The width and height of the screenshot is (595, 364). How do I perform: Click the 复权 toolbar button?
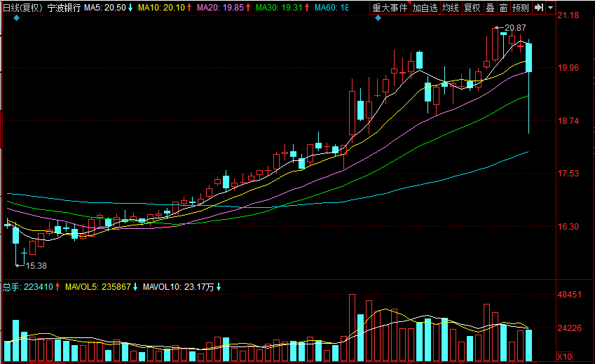(x=472, y=8)
